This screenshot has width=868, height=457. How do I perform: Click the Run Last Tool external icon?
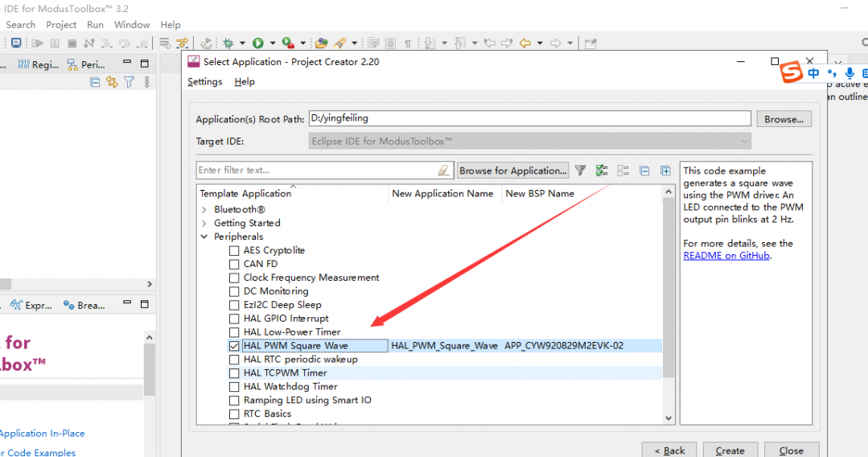[288, 43]
